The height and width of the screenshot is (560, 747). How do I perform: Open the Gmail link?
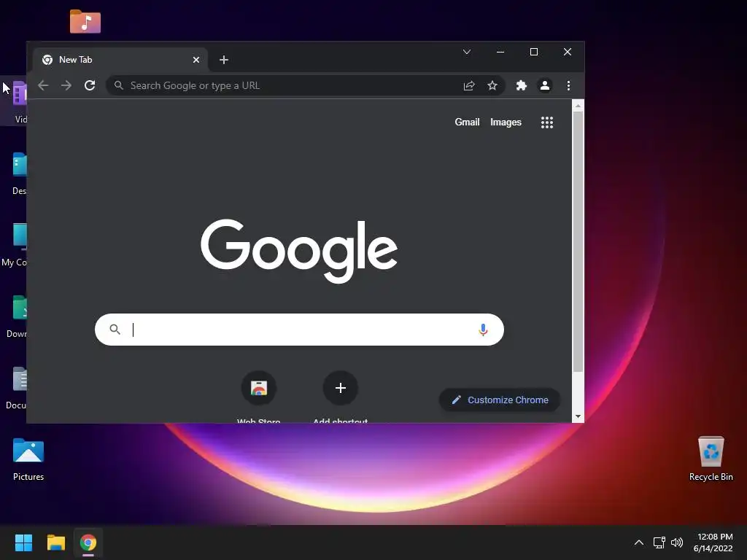tap(467, 122)
